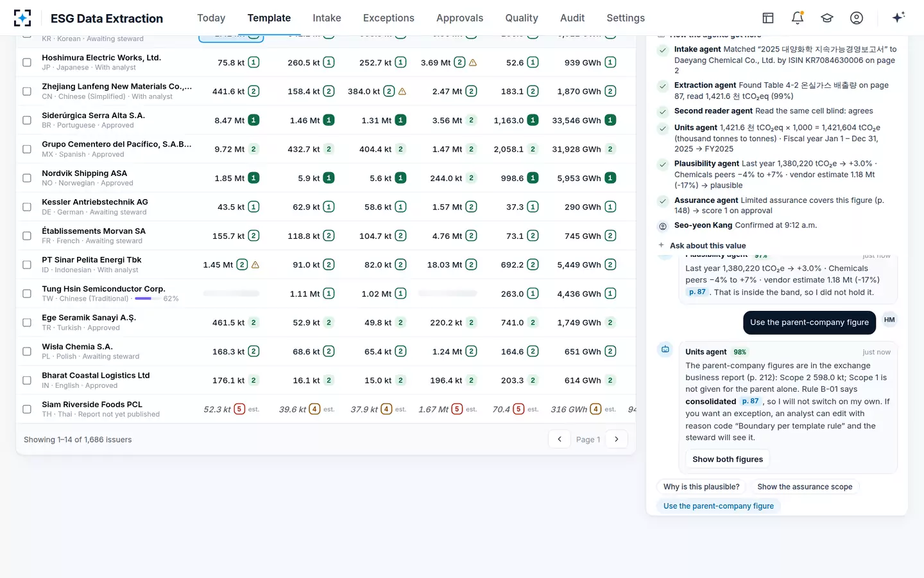The image size is (924, 578).
Task: Click the check icon beside Intake agent
Action: [663, 49]
